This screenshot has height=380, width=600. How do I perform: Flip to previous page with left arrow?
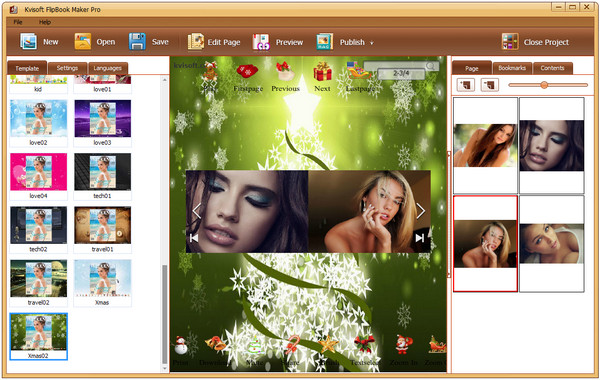click(197, 211)
